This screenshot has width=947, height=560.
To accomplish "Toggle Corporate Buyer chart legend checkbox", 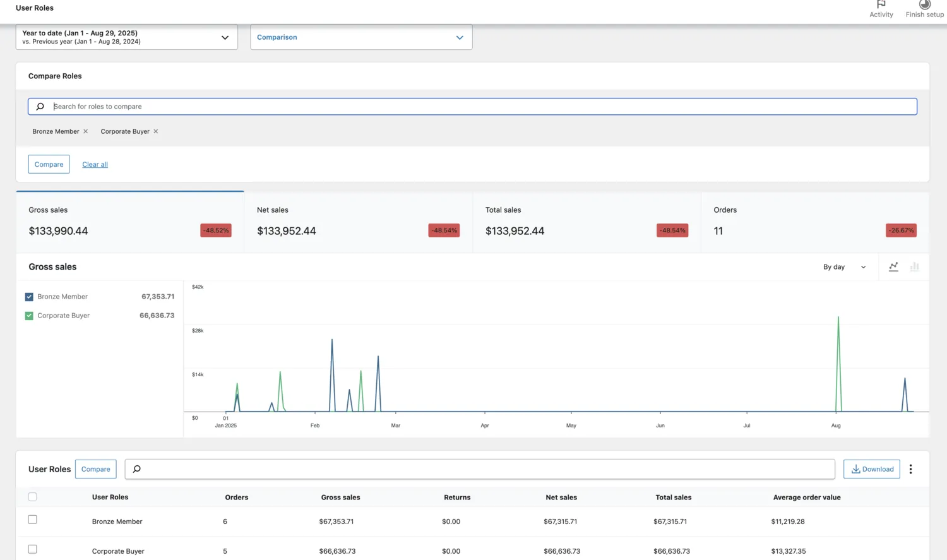I will coord(29,316).
